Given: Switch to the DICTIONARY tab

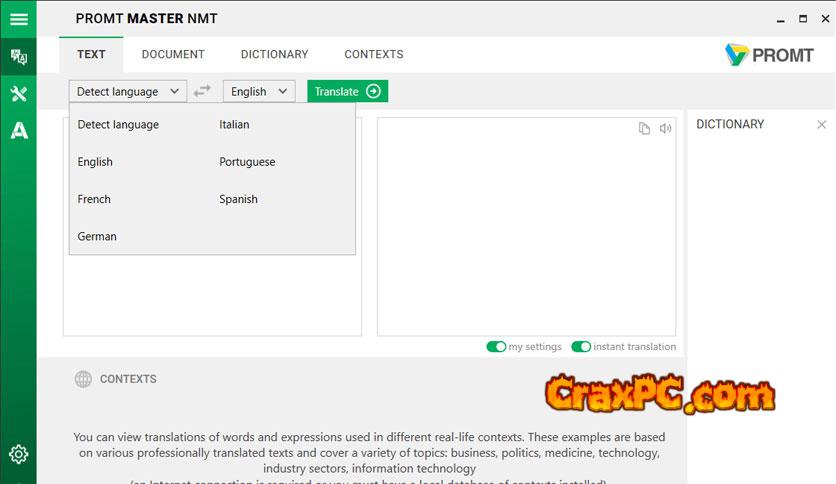Looking at the screenshot, I should point(275,54).
